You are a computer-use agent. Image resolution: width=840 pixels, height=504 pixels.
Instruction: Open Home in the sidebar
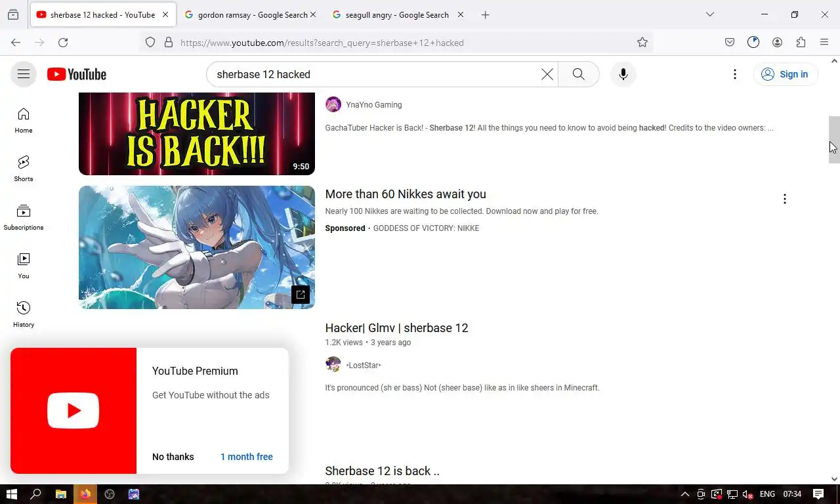point(24,121)
